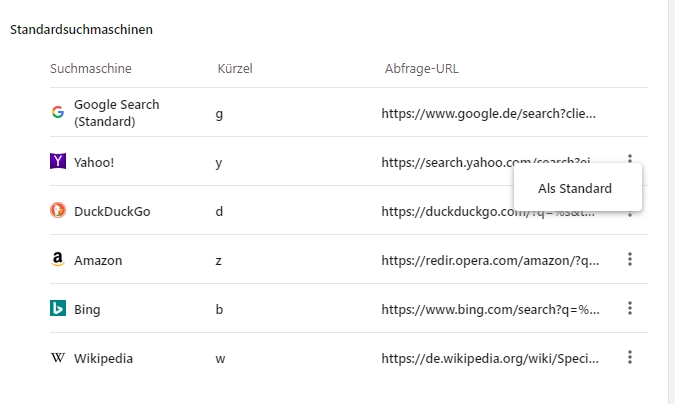The image size is (675, 404).
Task: Open the three-dot menu for Wikipedia
Action: [630, 358]
